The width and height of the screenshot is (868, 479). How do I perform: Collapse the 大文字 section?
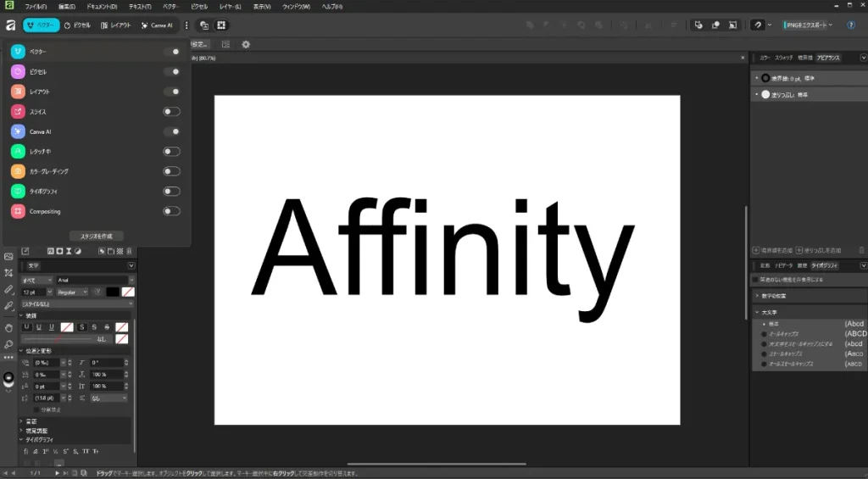(x=757, y=312)
